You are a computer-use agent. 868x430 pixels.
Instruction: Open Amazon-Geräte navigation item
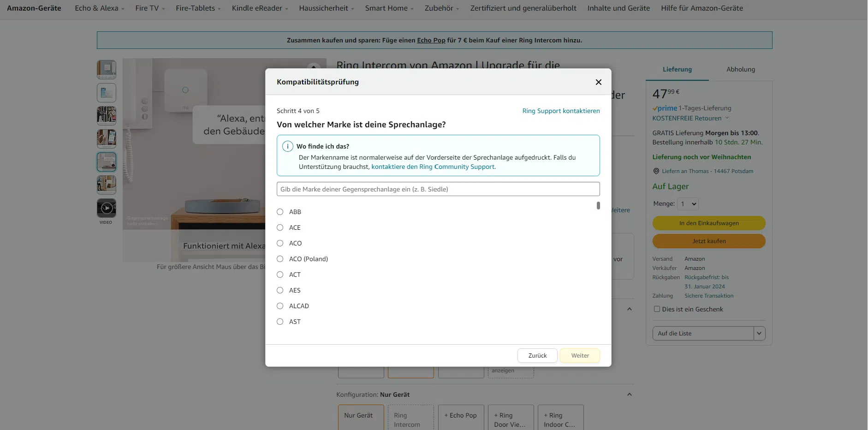(34, 8)
